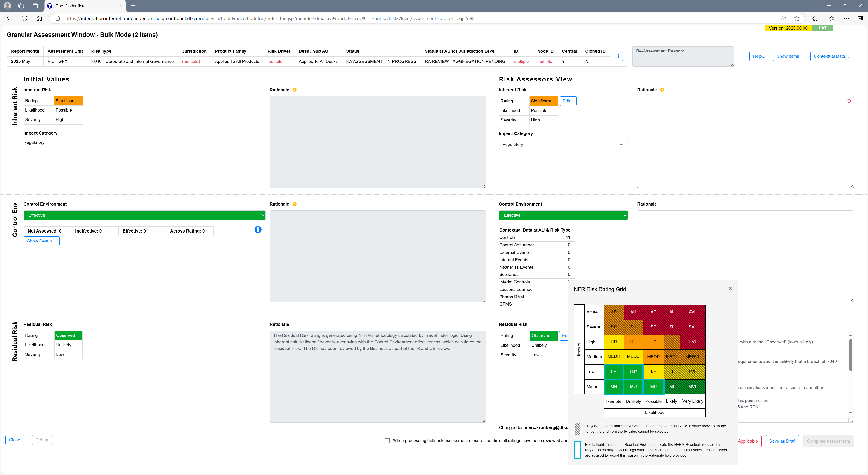This screenshot has width=868, height=475.
Task: Close the NFR Risk Rating Grid popup
Action: [x=730, y=288]
